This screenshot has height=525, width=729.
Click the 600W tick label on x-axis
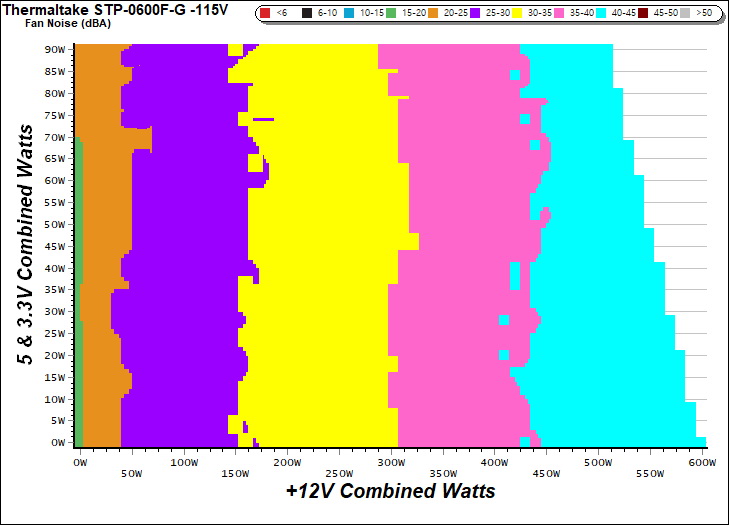pos(702,464)
